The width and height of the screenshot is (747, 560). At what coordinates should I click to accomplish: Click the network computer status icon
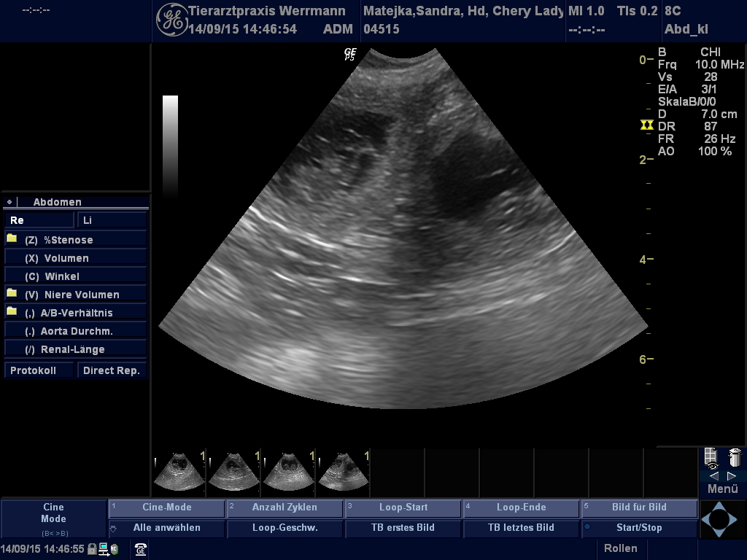pos(104,549)
